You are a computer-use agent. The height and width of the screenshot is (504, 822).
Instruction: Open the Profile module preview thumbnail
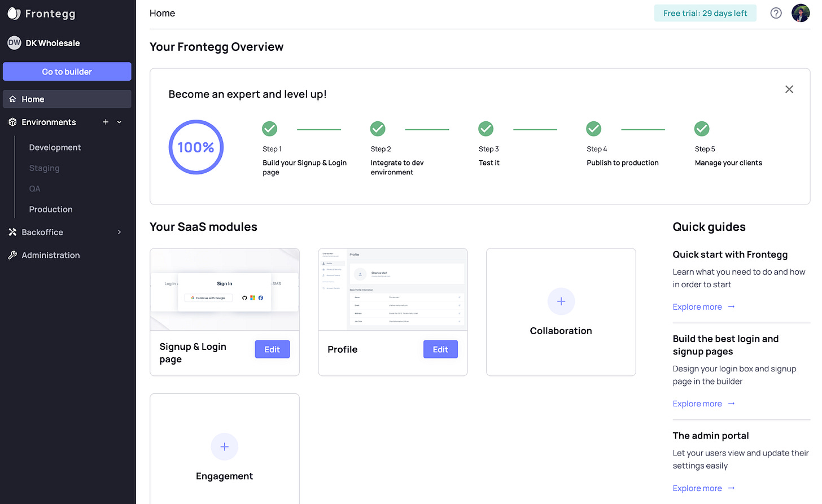pos(393,290)
